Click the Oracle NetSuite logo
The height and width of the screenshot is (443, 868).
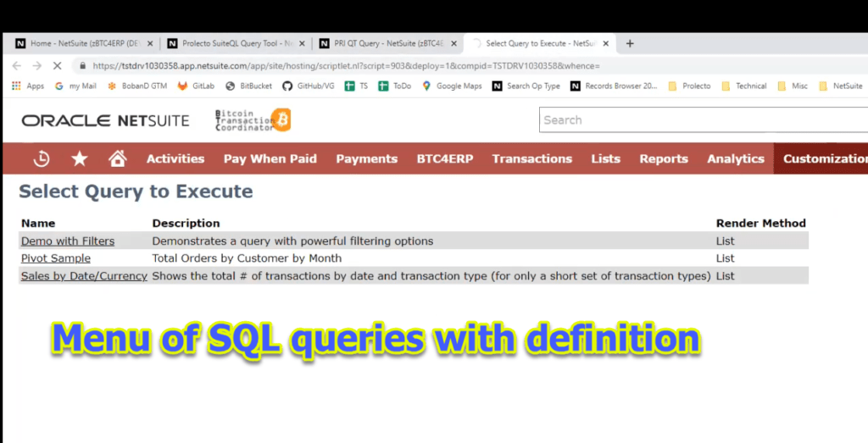[106, 120]
